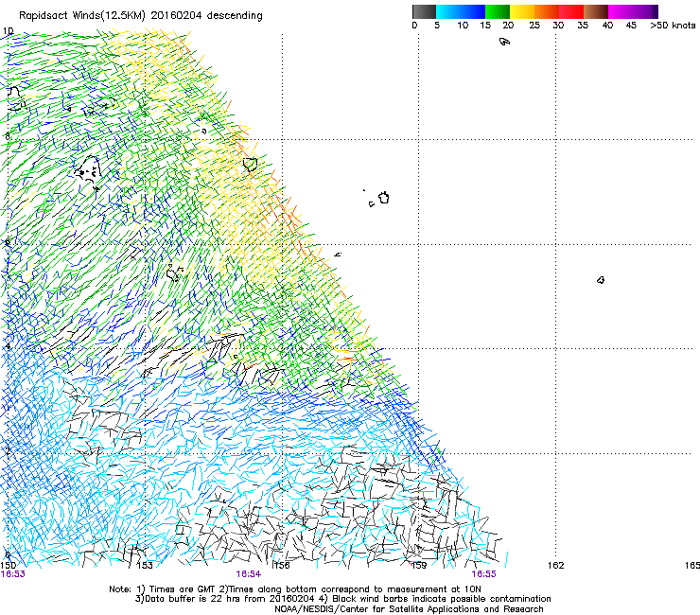Click the longitude label '156' on the bottom axis

(282, 566)
